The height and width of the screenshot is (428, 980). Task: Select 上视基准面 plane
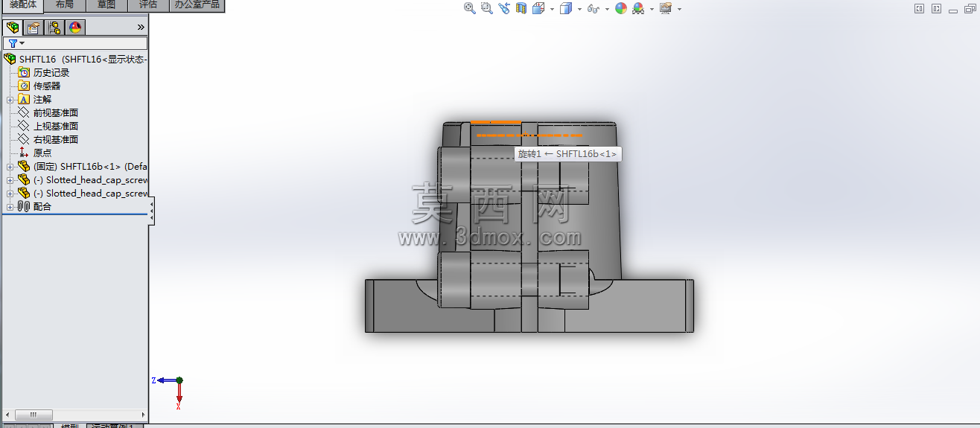56,126
